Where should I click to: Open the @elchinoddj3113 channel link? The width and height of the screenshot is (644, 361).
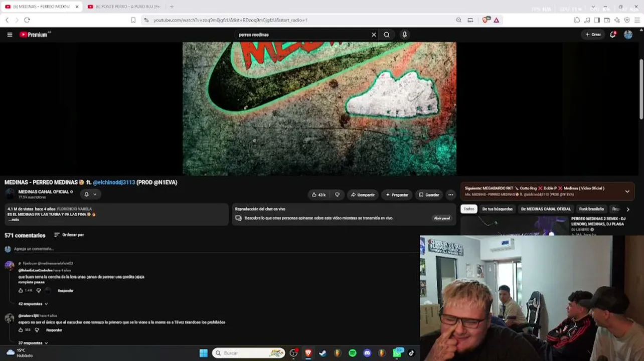tap(114, 183)
